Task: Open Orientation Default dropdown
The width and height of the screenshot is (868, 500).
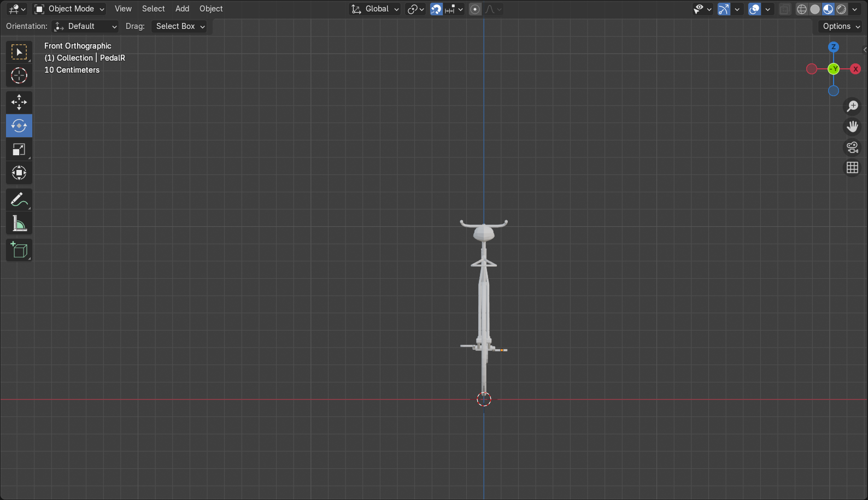Action: (x=85, y=26)
